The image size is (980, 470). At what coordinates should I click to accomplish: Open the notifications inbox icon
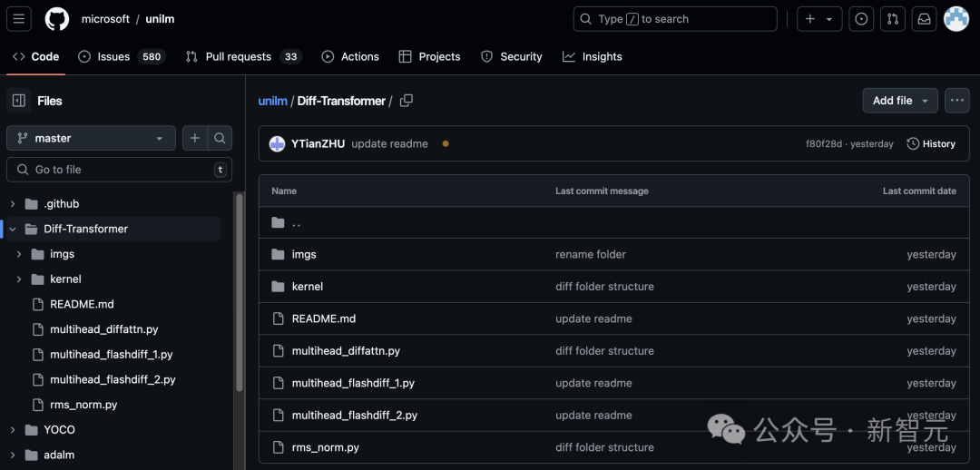coord(924,19)
